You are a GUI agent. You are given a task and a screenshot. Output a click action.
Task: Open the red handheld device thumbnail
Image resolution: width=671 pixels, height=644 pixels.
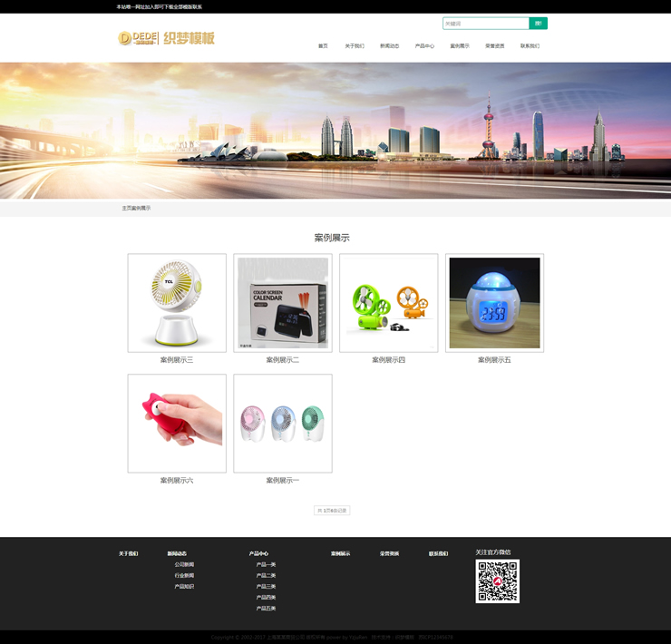[177, 423]
